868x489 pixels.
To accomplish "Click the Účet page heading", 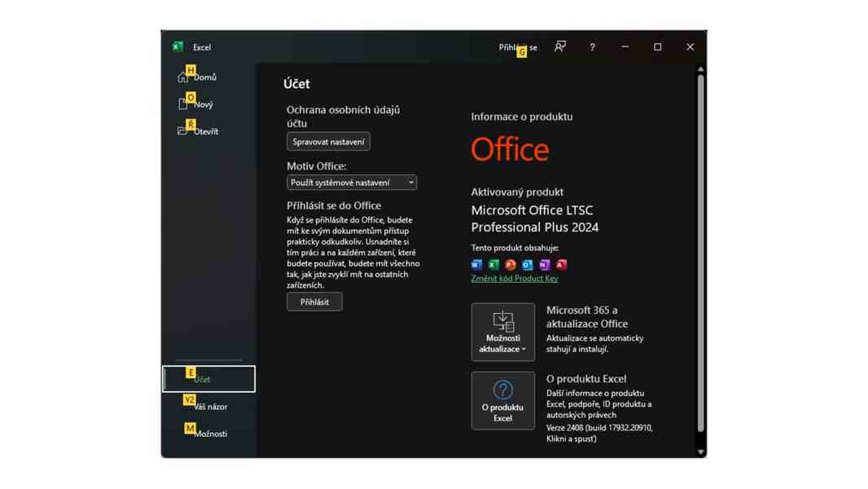I will tap(296, 84).
